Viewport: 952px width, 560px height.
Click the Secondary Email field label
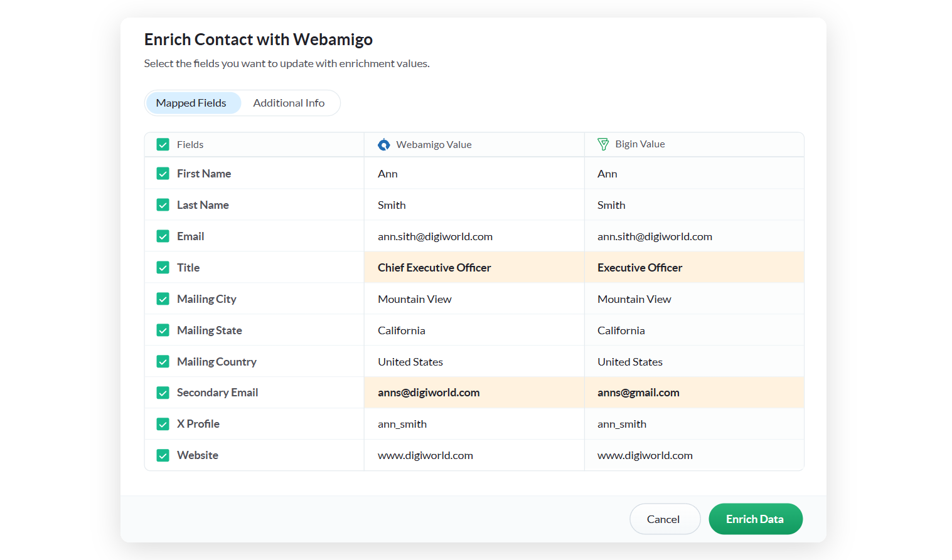(218, 393)
